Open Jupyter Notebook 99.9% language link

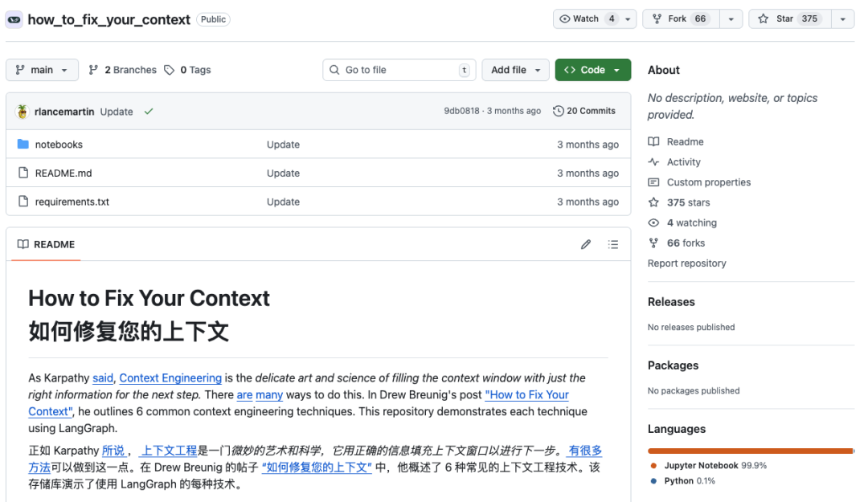coord(715,466)
